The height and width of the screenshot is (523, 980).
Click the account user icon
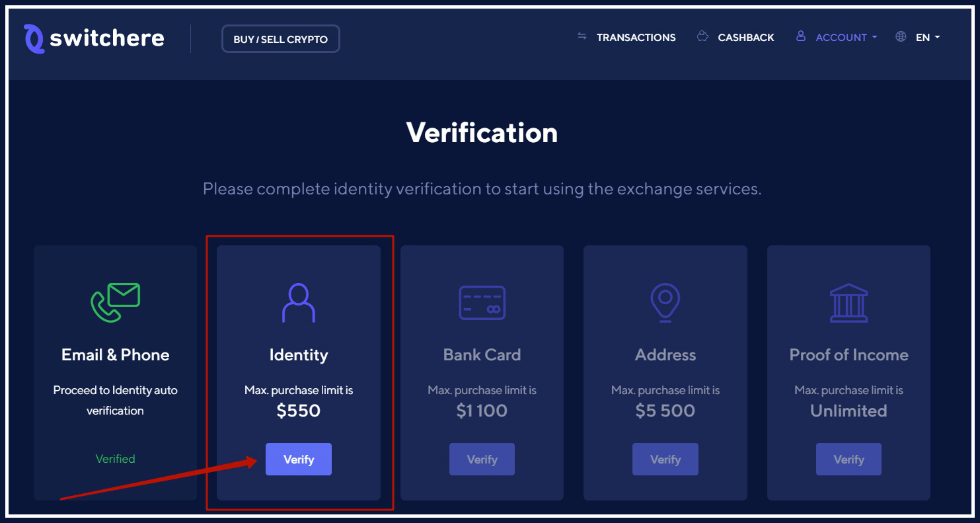click(x=801, y=36)
